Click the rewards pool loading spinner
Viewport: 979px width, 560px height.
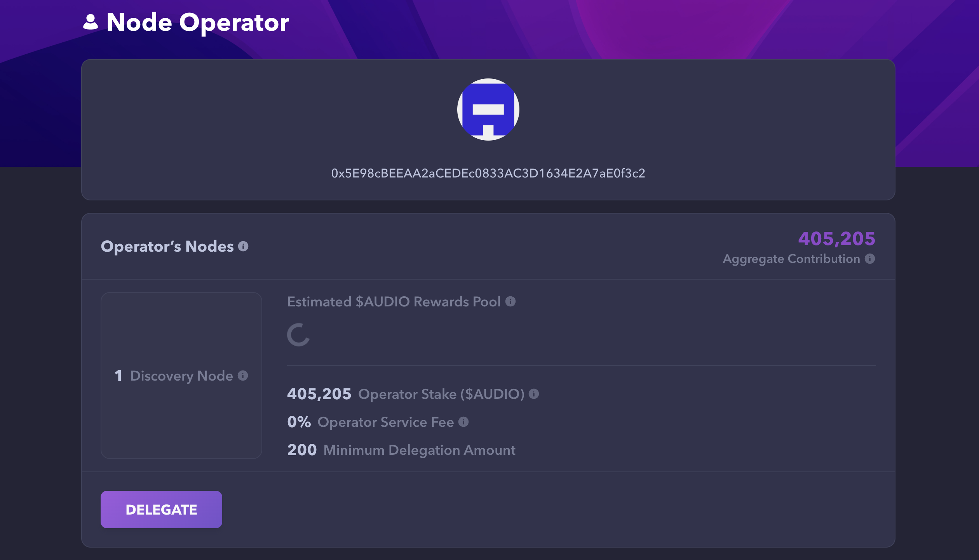coord(298,335)
